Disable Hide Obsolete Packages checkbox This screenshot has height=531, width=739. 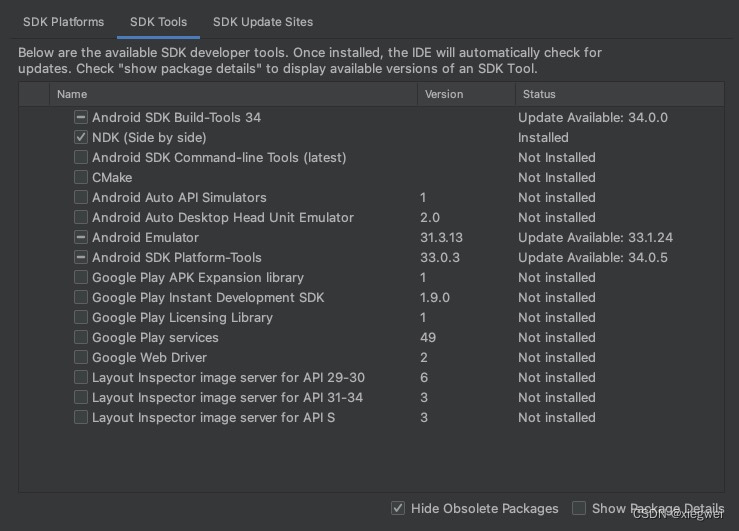[x=398, y=508]
